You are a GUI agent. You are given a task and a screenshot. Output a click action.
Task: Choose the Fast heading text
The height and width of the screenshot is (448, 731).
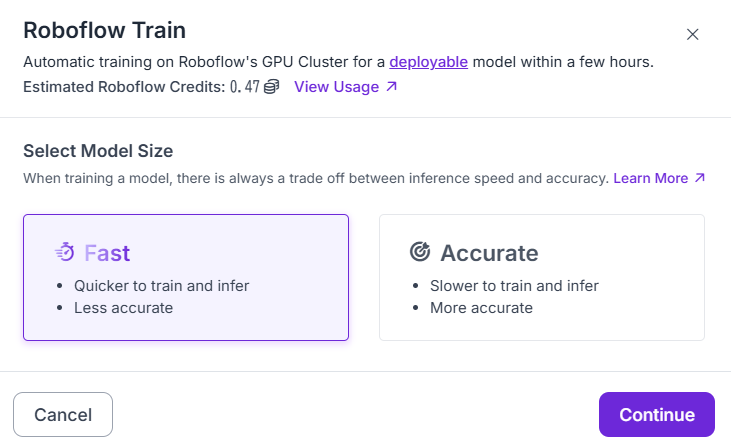click(x=107, y=253)
